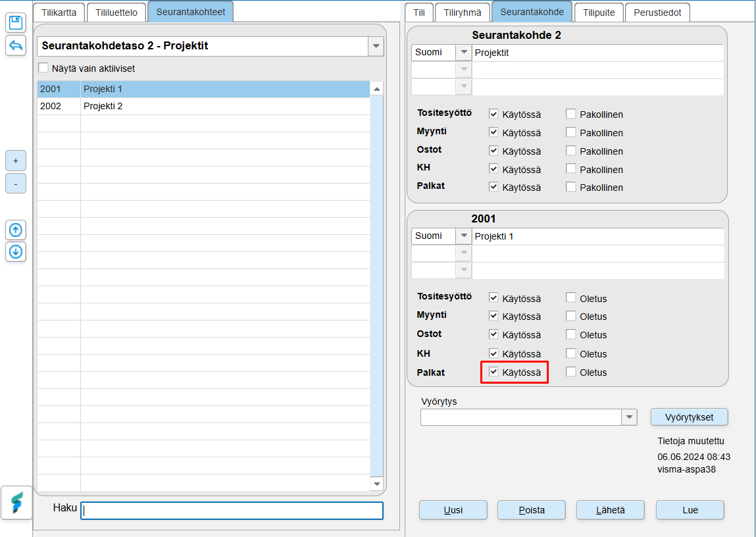
Task: Select the Projekti 1 row in list
Action: click(203, 89)
